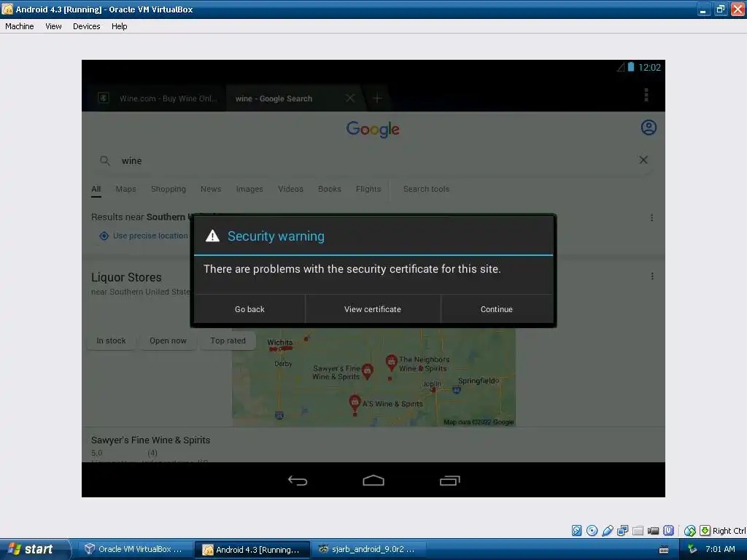Switch to the Wine.com browser tab
This screenshot has height=560, width=747.
[158, 98]
